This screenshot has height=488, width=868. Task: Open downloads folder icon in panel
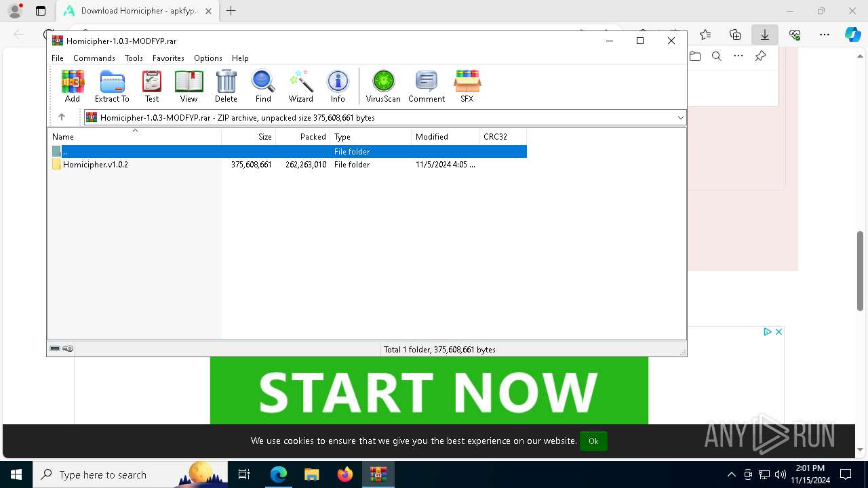tap(695, 56)
